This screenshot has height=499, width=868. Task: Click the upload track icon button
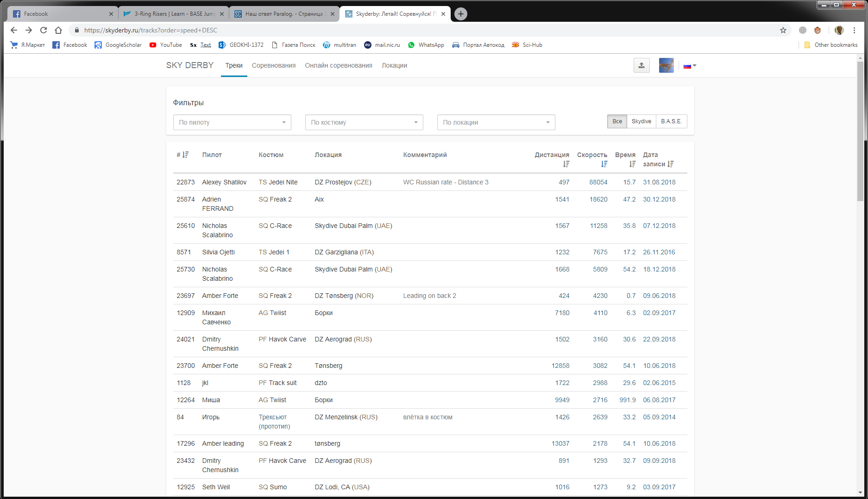click(x=642, y=65)
